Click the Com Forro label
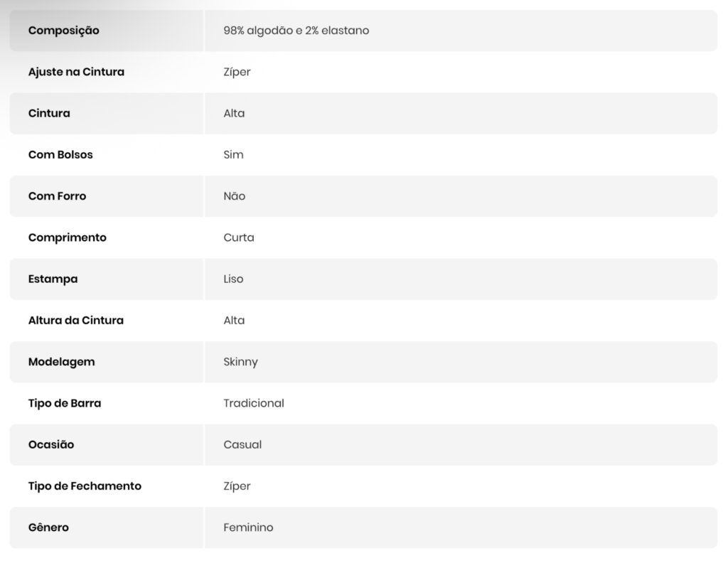Image resolution: width=728 pixels, height=563 pixels. pos(57,195)
